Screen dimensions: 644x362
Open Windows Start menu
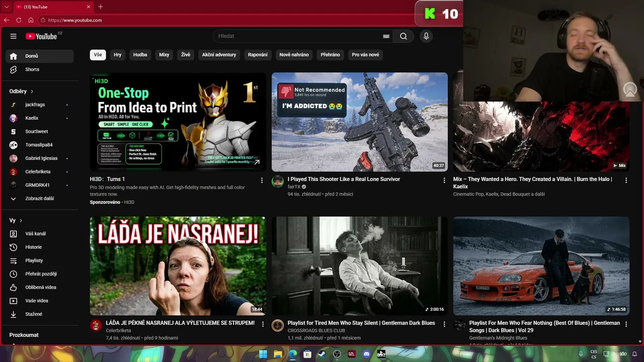point(263,354)
